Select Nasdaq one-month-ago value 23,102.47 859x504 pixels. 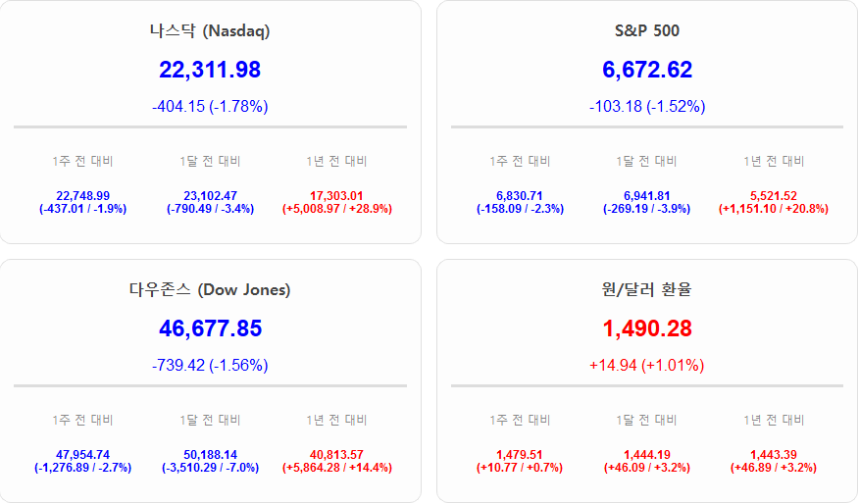tap(210, 196)
